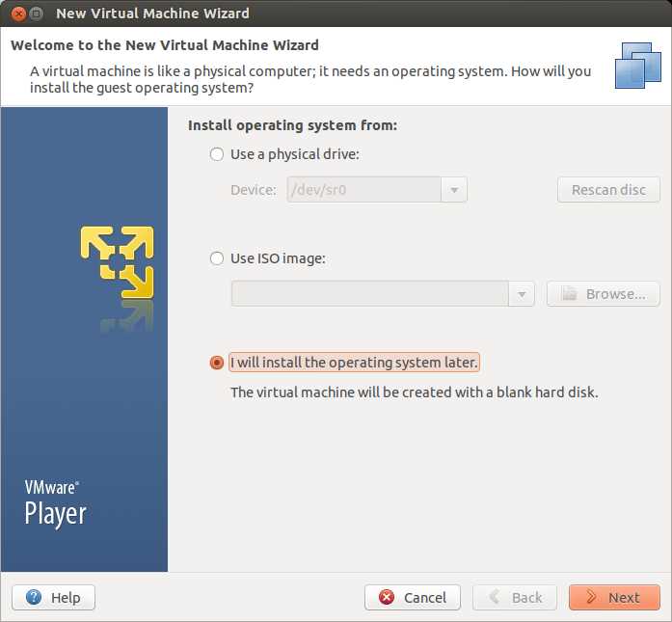This screenshot has height=622, width=672.
Task: Click the VMware Player yellow arrows logo
Action: click(x=117, y=262)
